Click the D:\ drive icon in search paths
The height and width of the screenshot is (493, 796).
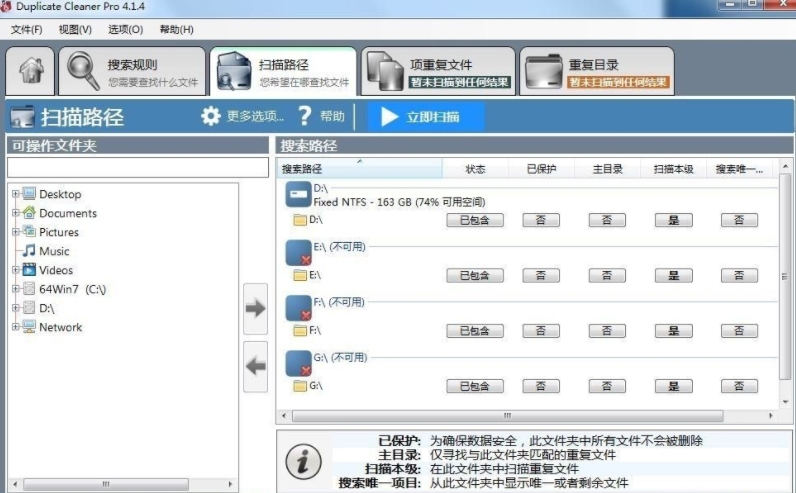[298, 195]
